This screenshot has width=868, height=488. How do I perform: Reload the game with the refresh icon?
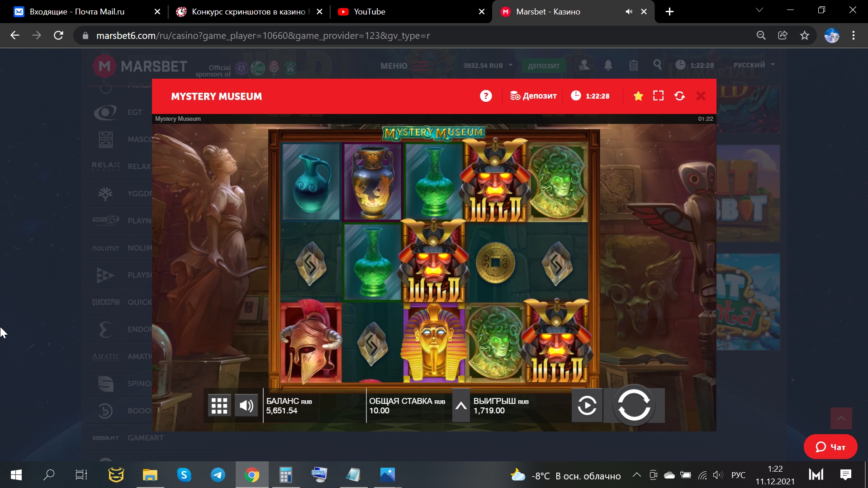click(x=679, y=96)
